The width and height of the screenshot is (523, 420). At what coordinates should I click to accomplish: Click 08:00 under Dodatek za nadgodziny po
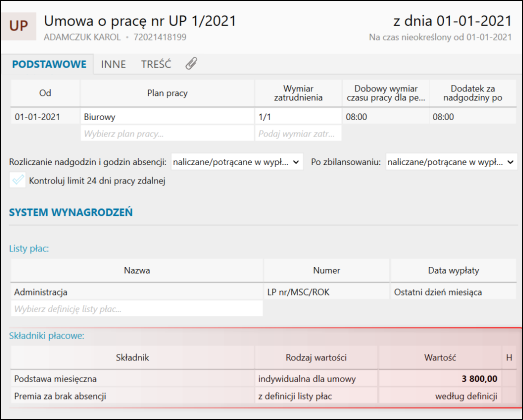tap(473, 117)
